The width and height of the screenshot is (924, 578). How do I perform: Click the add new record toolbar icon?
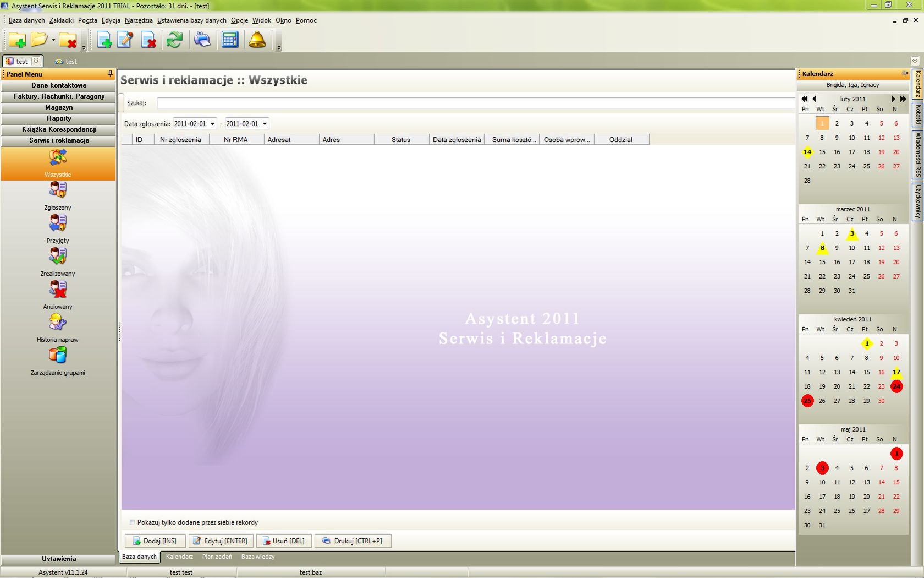coord(104,40)
